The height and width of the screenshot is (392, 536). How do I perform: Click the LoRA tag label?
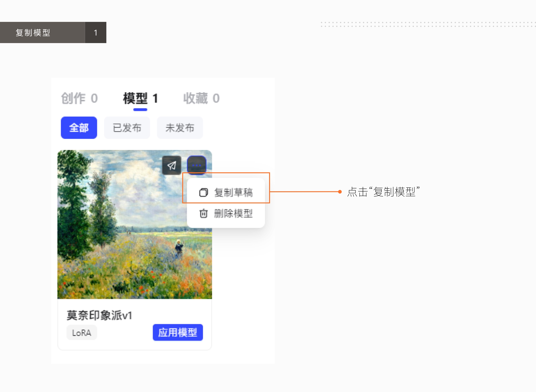(82, 332)
